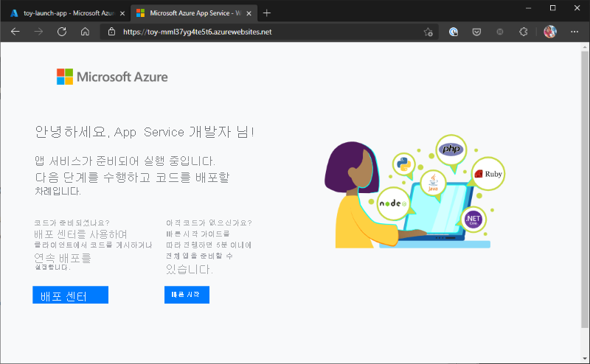The width and height of the screenshot is (590, 364).
Task: Minimize the browser window
Action: (528, 8)
